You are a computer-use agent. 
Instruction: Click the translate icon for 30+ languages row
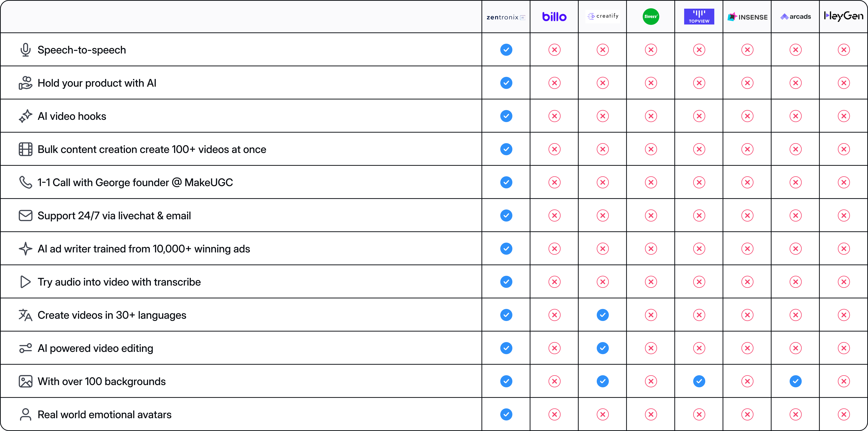(25, 315)
